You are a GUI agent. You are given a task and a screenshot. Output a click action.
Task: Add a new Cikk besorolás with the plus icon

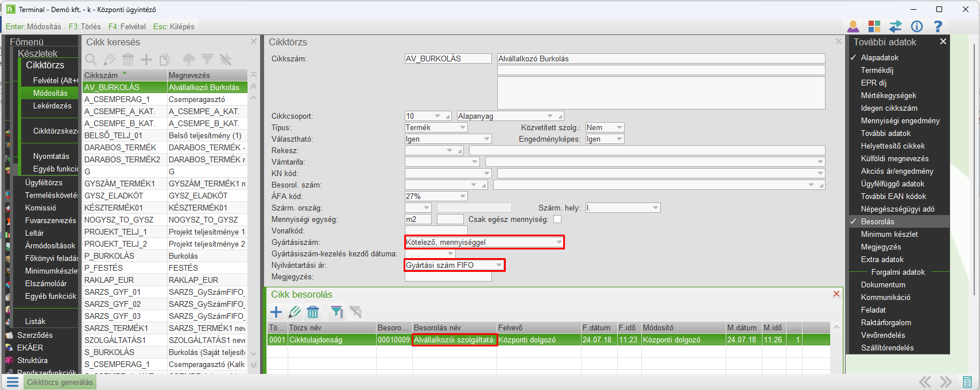pos(276,312)
